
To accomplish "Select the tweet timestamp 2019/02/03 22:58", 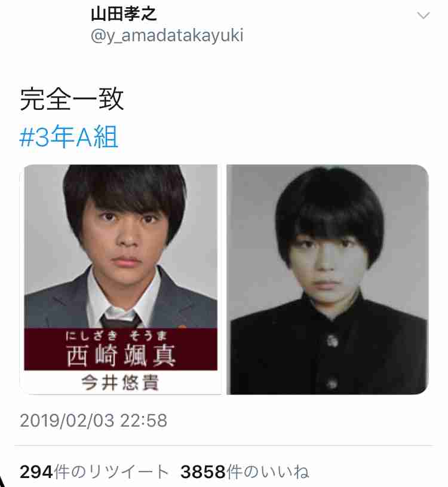I will (x=93, y=421).
